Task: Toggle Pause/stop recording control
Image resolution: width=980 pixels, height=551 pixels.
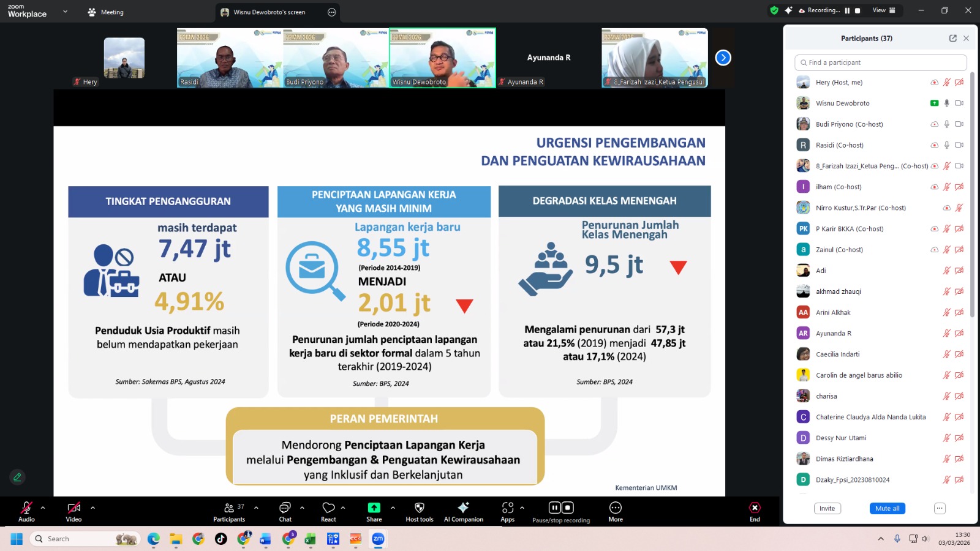Action: (x=560, y=508)
